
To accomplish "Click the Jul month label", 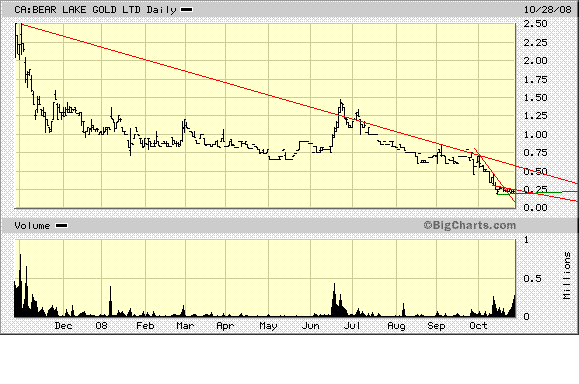I will point(352,326).
